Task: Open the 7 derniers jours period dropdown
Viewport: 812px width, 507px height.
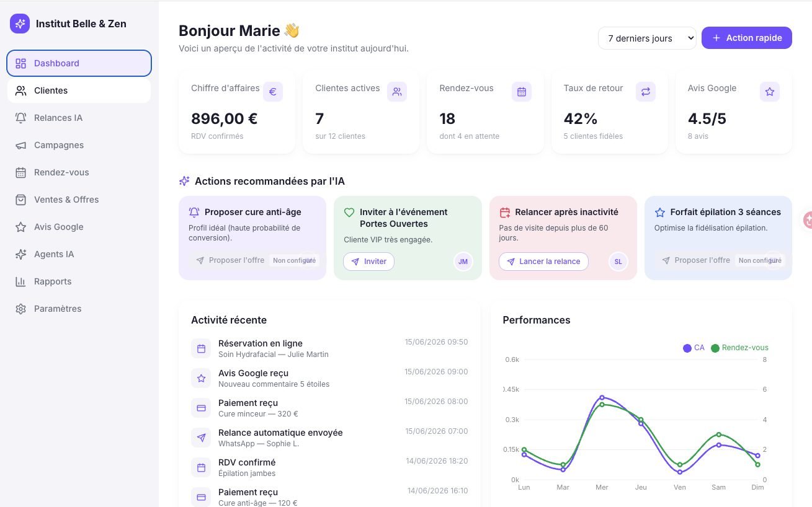Action: [647, 38]
